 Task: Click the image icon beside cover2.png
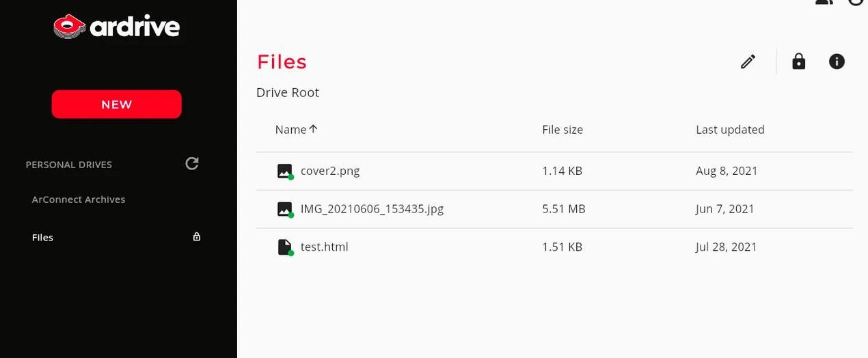pos(285,171)
